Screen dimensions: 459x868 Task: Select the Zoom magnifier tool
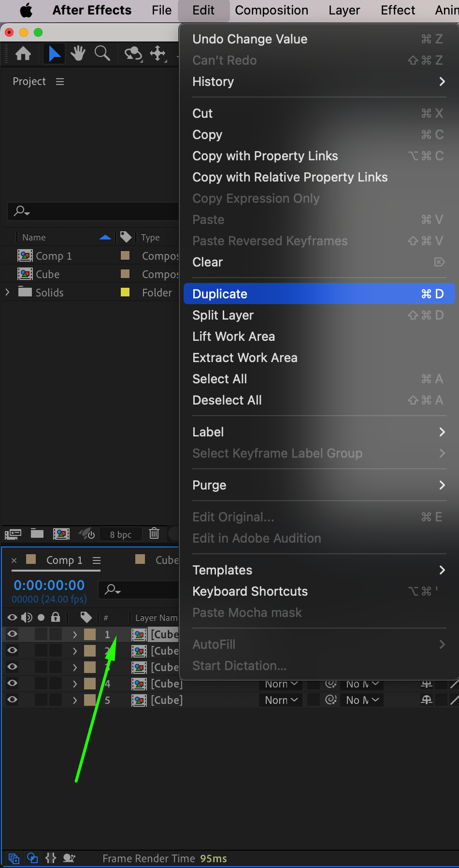click(102, 54)
